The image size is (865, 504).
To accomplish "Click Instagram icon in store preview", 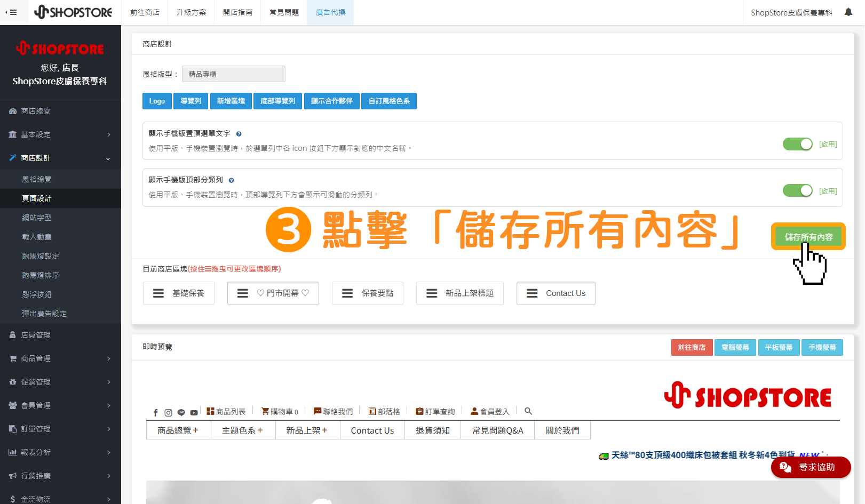I will 168,412.
